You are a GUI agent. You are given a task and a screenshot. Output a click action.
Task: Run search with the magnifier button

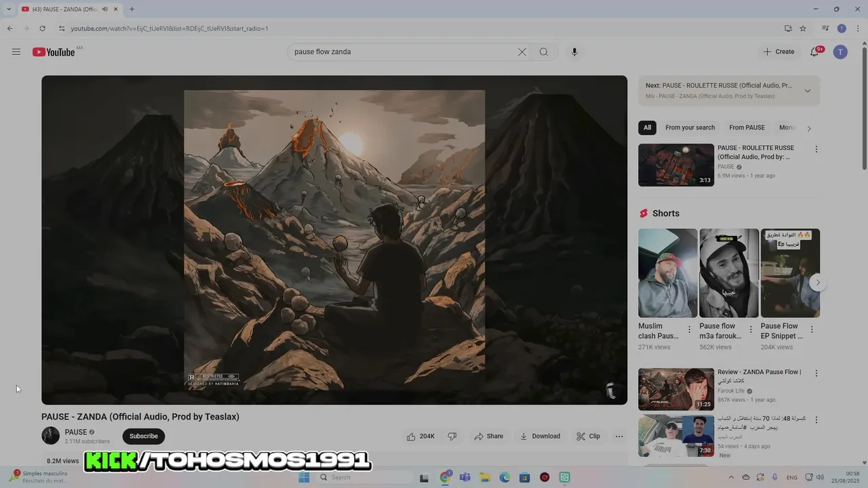(x=544, y=52)
